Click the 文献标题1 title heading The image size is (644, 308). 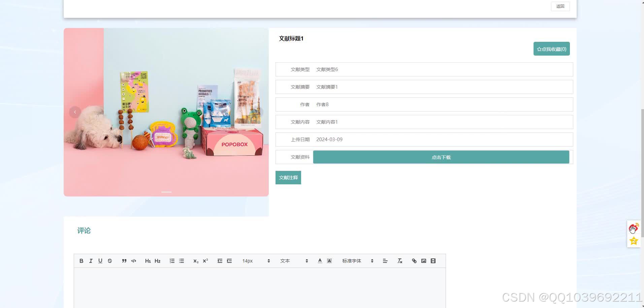(291, 38)
